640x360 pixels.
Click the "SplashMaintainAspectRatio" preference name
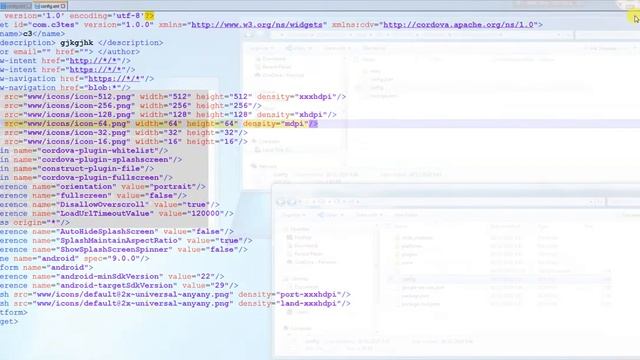118,240
